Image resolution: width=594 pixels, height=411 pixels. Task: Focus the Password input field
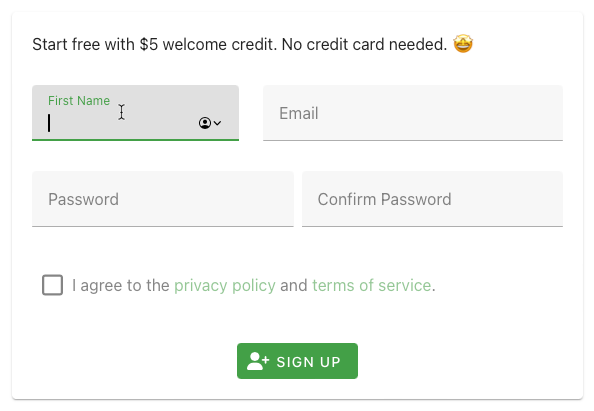(163, 199)
